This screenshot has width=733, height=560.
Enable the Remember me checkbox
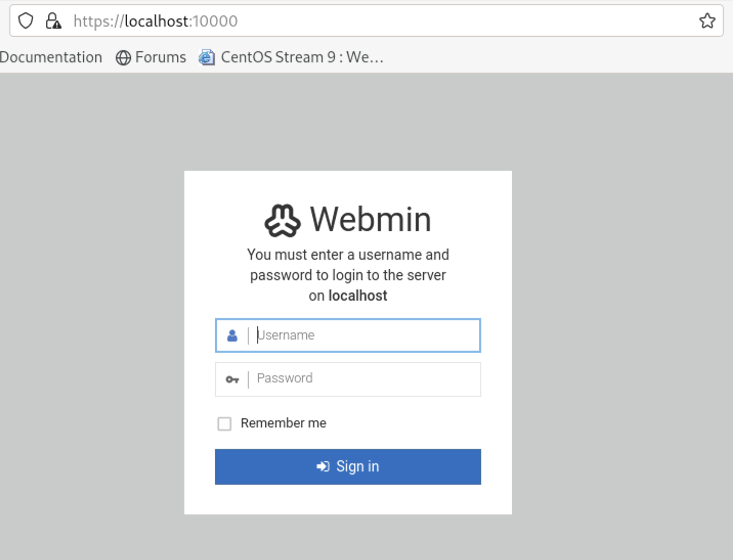coord(224,424)
